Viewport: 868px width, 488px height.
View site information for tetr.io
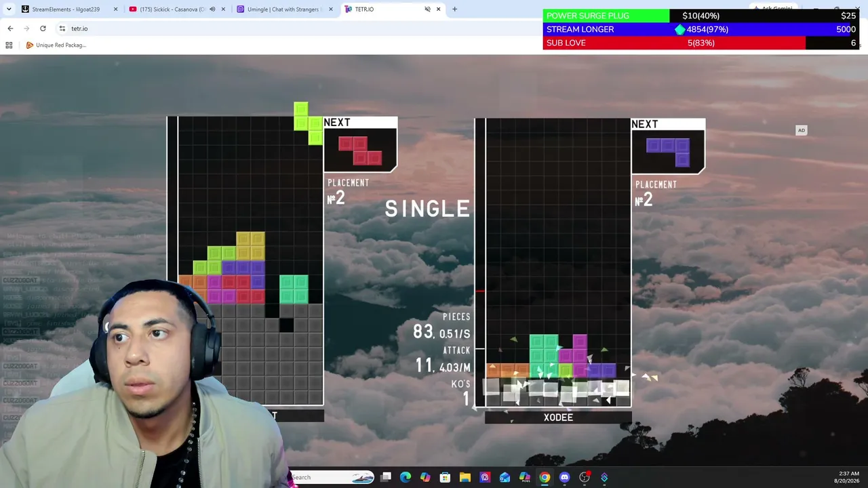click(62, 28)
